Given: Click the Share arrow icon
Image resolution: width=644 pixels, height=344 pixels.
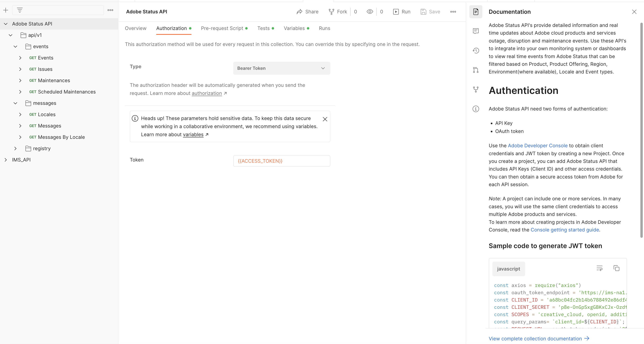Looking at the screenshot, I should (x=299, y=12).
